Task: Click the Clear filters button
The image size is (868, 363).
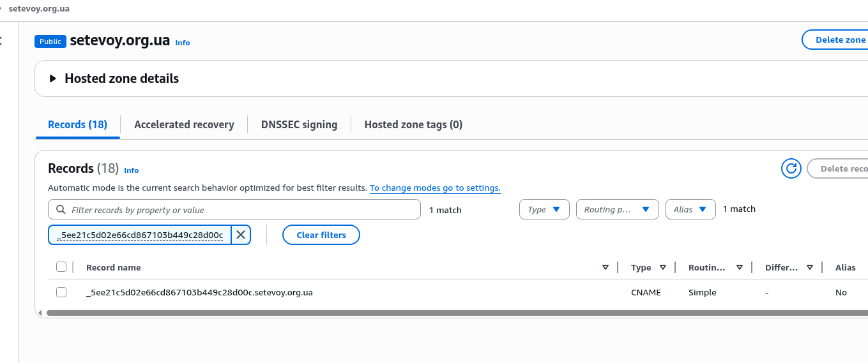Action: coord(321,235)
